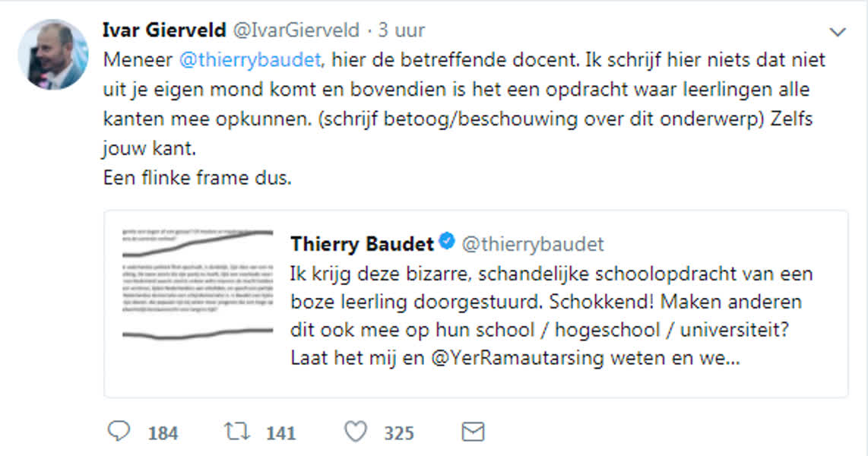
Task: Open the @IvarGierveld handle
Action: tap(296, 30)
